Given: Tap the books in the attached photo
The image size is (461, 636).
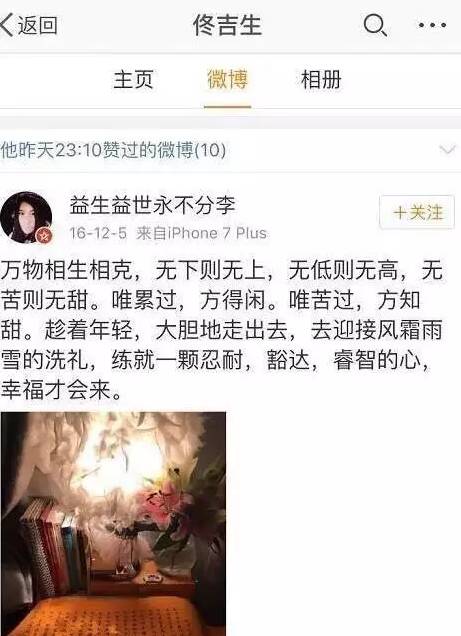Looking at the screenshot, I should click(51, 548).
